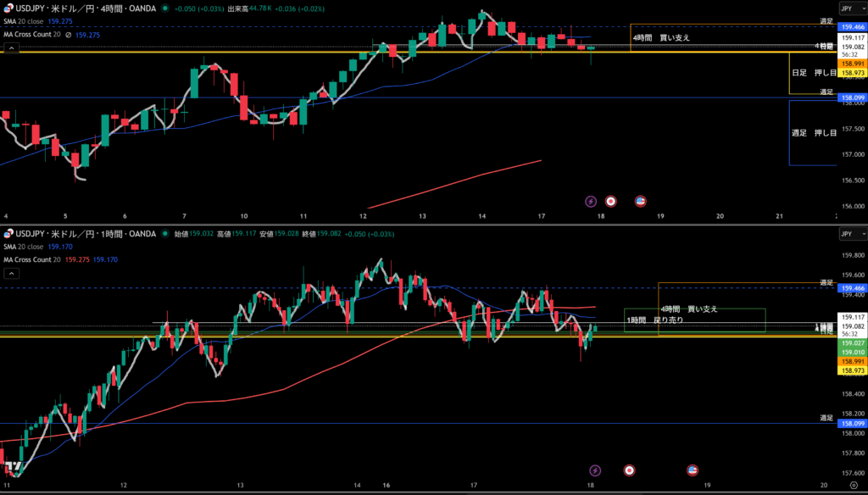Select the 1時間 戻り売り green box label
Image resolution: width=868 pixels, height=495 pixels.
point(654,320)
